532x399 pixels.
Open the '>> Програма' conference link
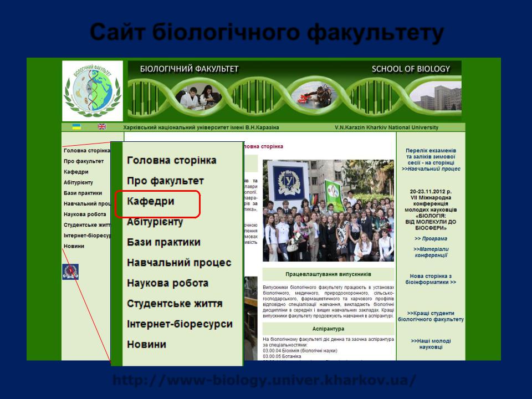click(x=431, y=238)
